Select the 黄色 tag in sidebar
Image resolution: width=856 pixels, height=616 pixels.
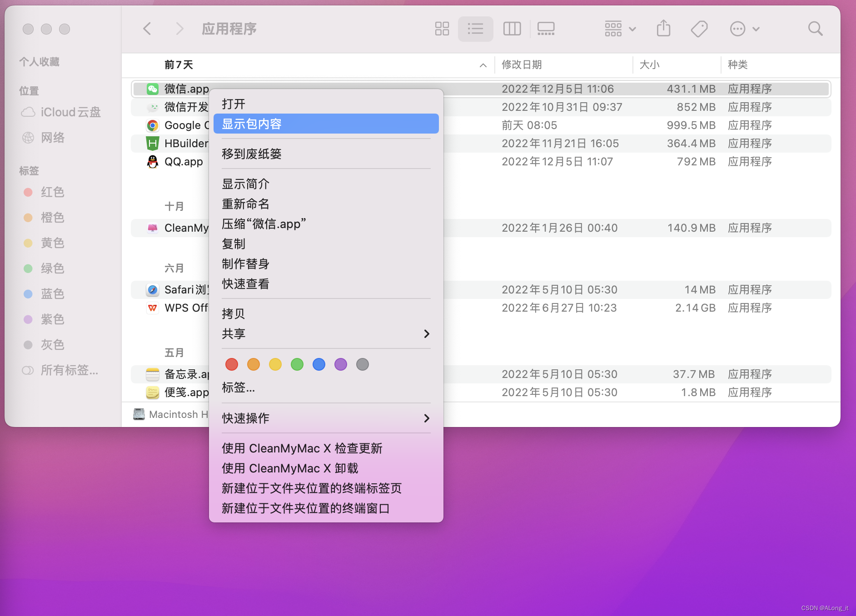pyautogui.click(x=44, y=243)
